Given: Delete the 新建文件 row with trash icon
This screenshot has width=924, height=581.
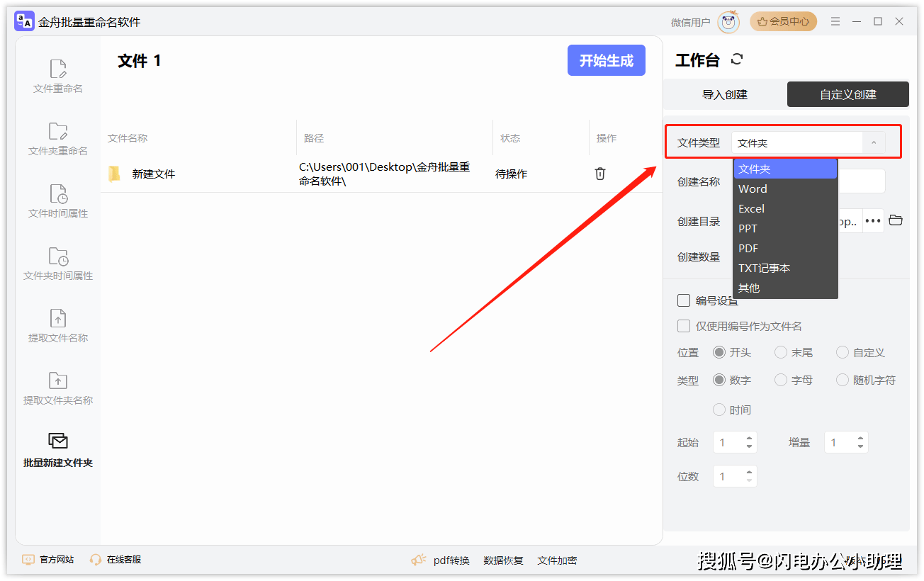Looking at the screenshot, I should [600, 174].
